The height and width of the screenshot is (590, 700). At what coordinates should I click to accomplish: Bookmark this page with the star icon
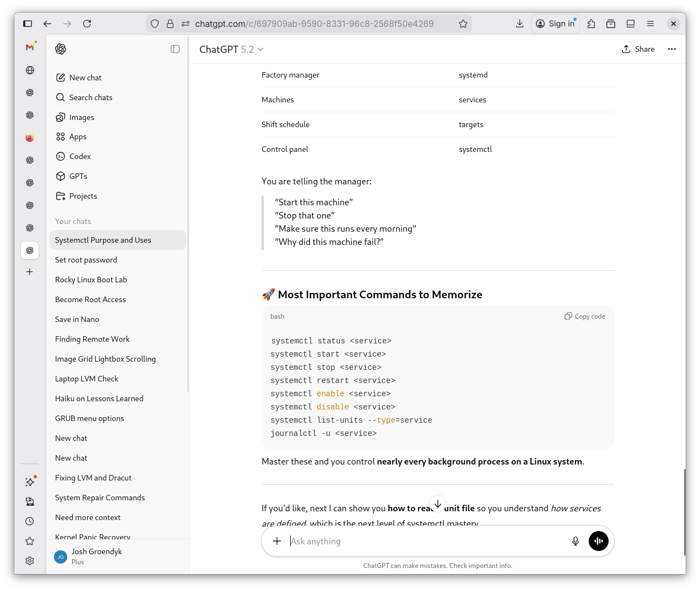coord(463,24)
